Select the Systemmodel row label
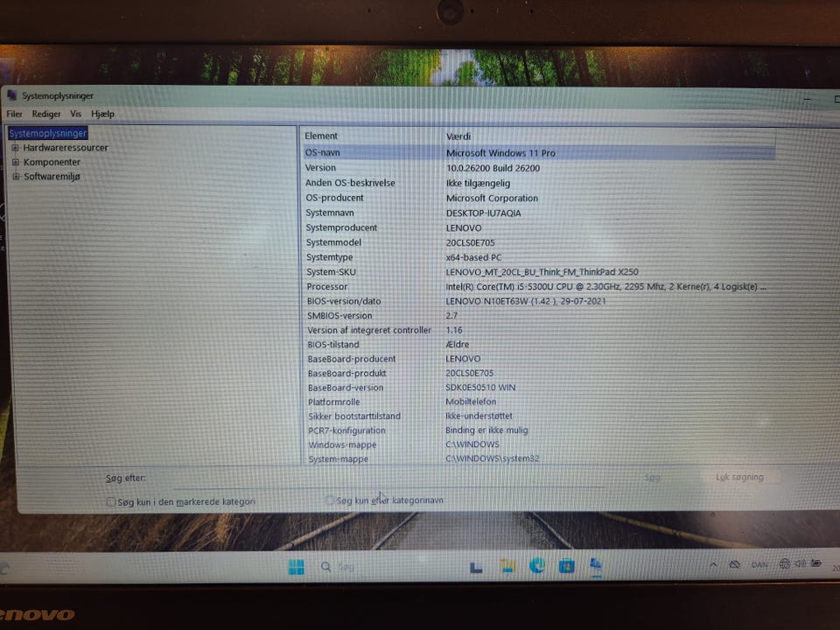 tap(333, 242)
